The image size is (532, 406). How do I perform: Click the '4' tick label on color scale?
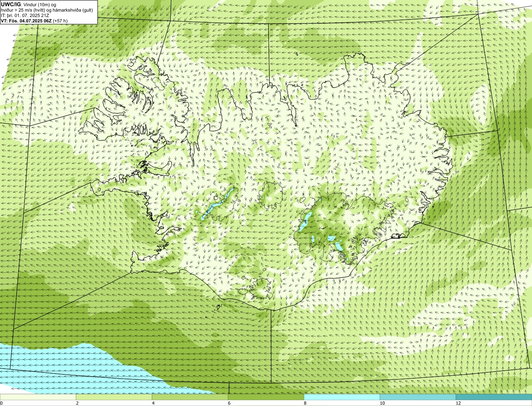click(153, 403)
